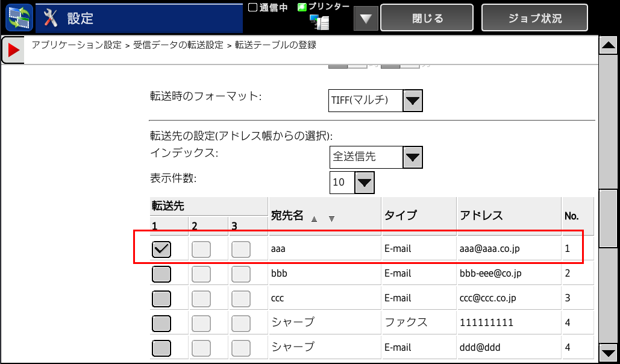Click the red play arrow beside breadcrumb
Viewport: 620px width, 364px height.
coord(13,49)
